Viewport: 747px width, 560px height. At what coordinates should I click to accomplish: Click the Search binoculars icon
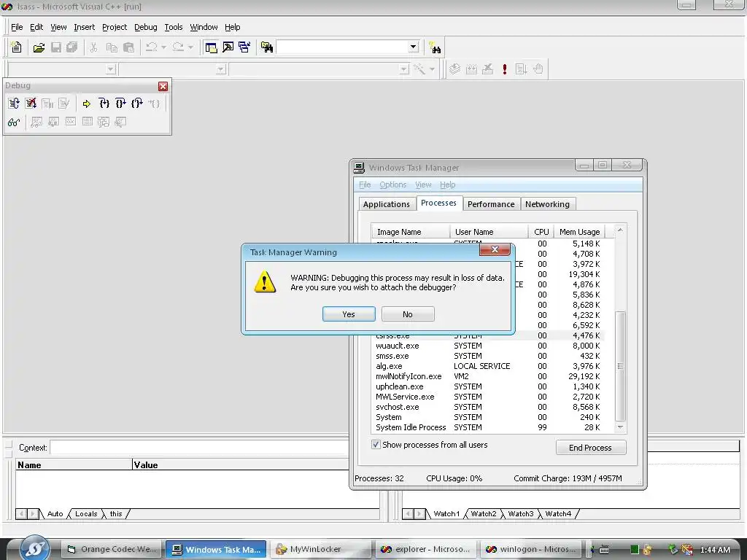click(435, 47)
